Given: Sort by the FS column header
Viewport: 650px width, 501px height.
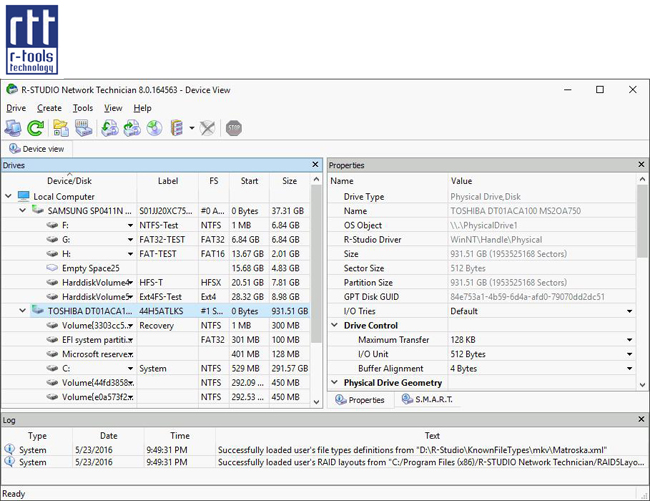Looking at the screenshot, I should click(x=213, y=181).
